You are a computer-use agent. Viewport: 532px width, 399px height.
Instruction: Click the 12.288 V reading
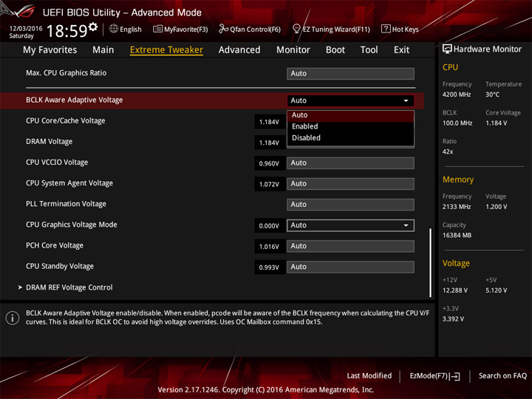click(454, 290)
